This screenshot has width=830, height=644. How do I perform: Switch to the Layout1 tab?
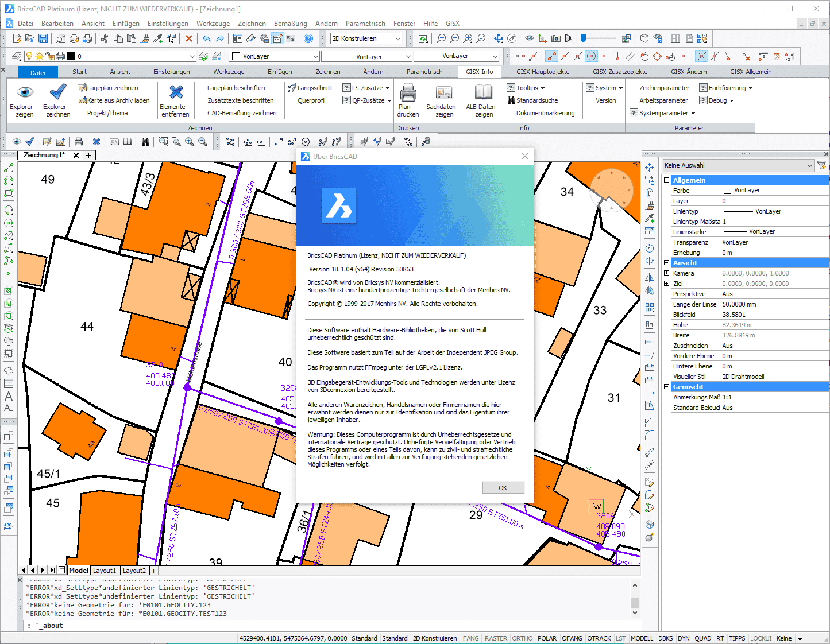(105, 571)
